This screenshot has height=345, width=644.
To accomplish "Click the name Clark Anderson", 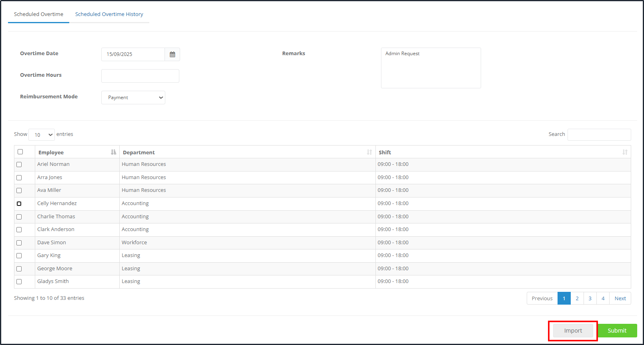I will pyautogui.click(x=56, y=229).
